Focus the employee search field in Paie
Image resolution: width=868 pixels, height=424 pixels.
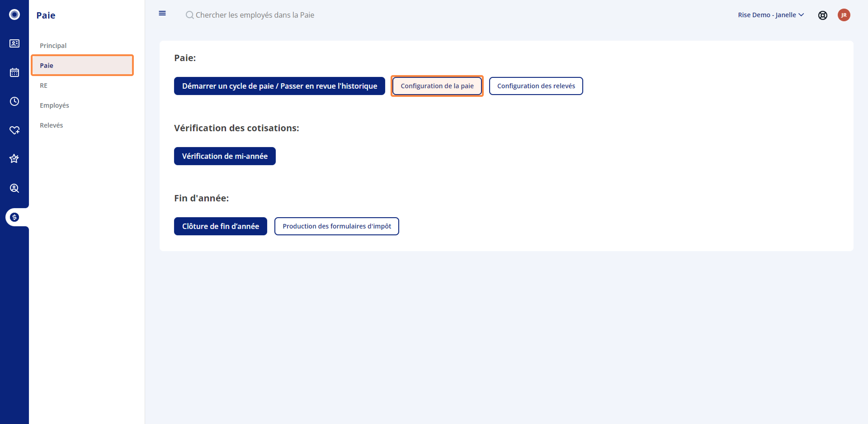tap(255, 15)
